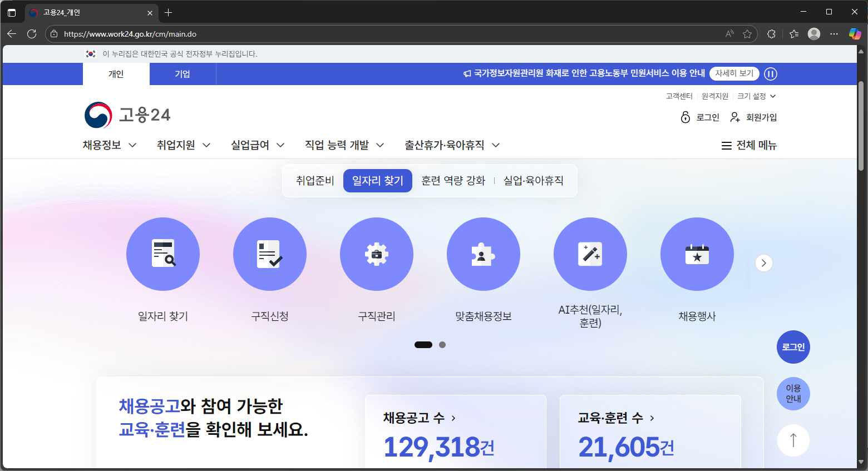Open the 일자리 찾기 (job search) icon
Image resolution: width=868 pixels, height=471 pixels.
click(163, 254)
